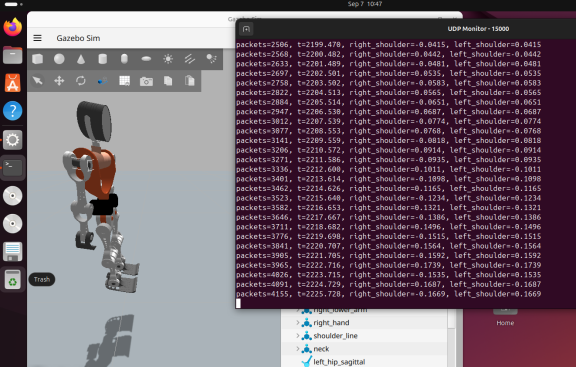The image size is (577, 368).
Task: Insert a box shape in Gazebo
Action: click(38, 59)
